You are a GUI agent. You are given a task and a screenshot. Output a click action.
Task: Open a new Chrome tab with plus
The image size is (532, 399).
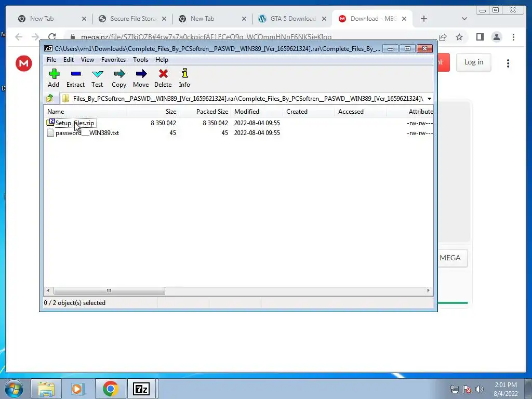coord(424,19)
